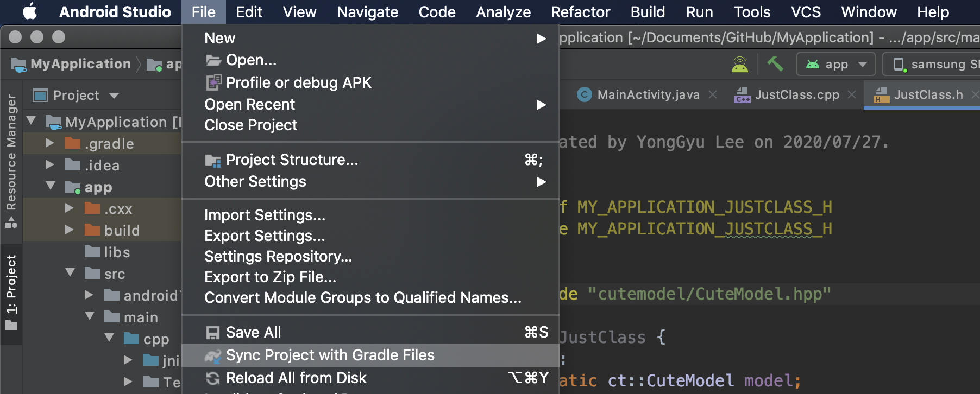Expand the androidTest folder
Viewport: 980px width, 394px height.
tap(89, 295)
